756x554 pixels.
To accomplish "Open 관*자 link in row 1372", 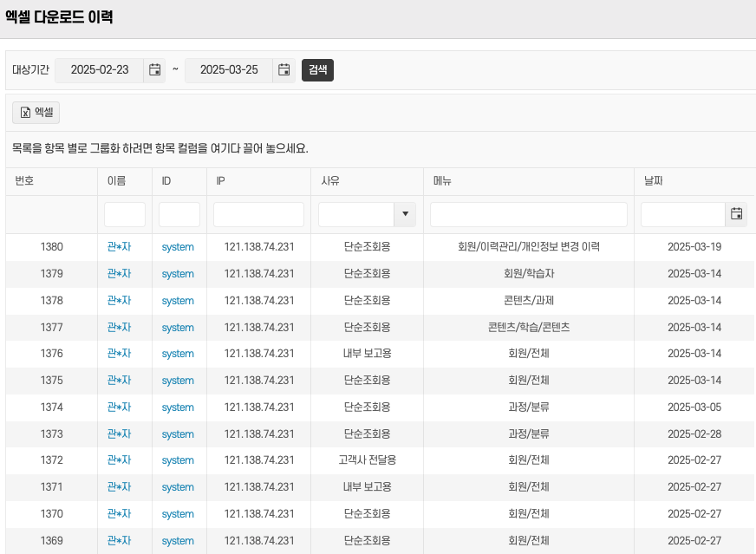I will click(x=119, y=460).
